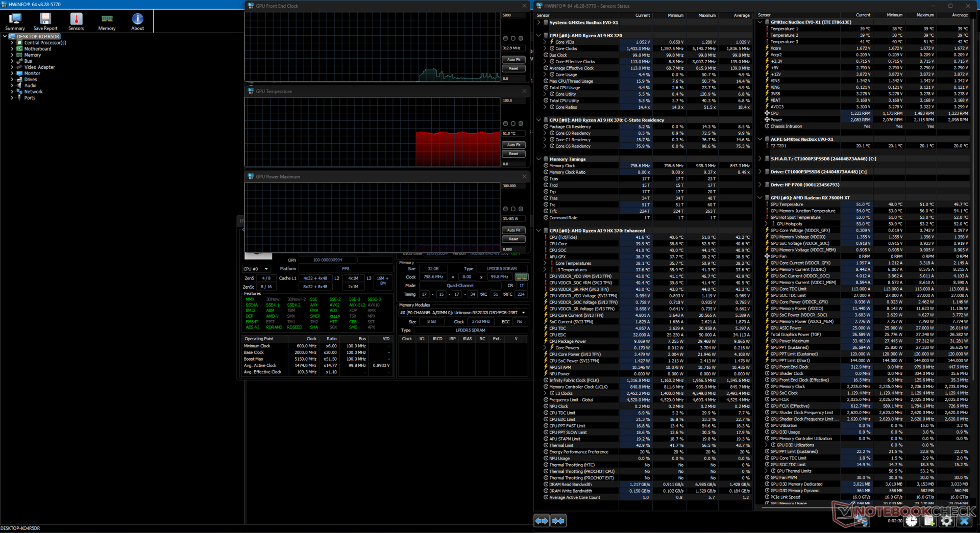Collapse CPU [#0] AMD Ryzen AI 9 HX 370 sensor group
The width and height of the screenshot is (980, 533).
click(538, 36)
